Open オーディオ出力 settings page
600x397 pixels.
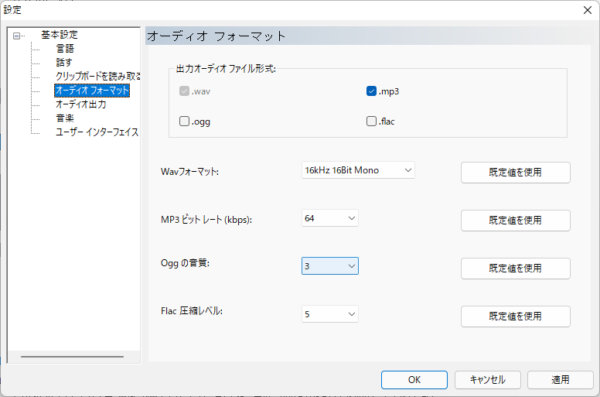pos(81,104)
